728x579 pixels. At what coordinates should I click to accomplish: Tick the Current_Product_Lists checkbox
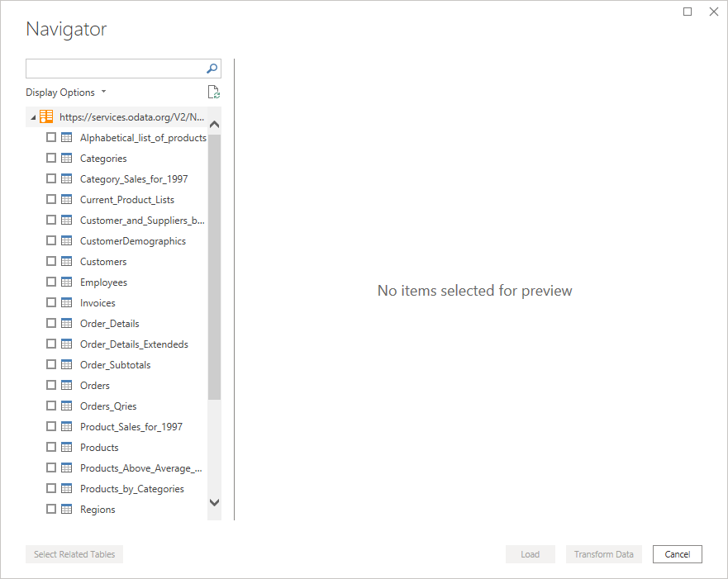[x=51, y=199]
